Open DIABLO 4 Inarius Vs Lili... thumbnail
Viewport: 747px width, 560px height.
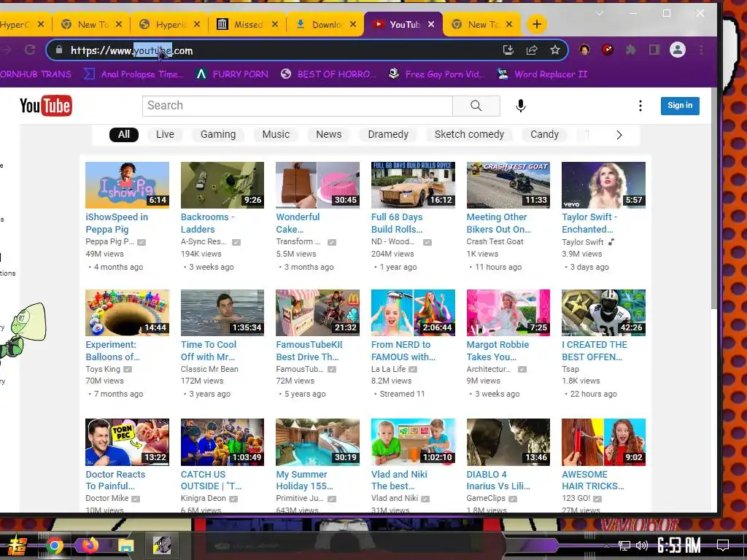[x=508, y=442]
